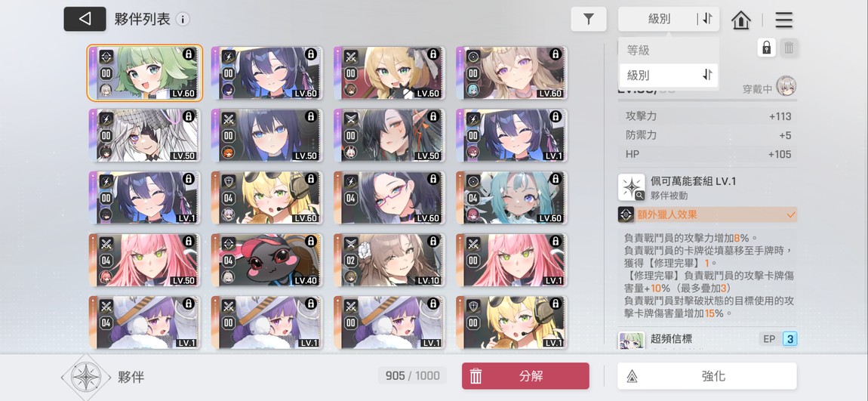Toggle sort order arrows next to 級別

click(x=707, y=19)
